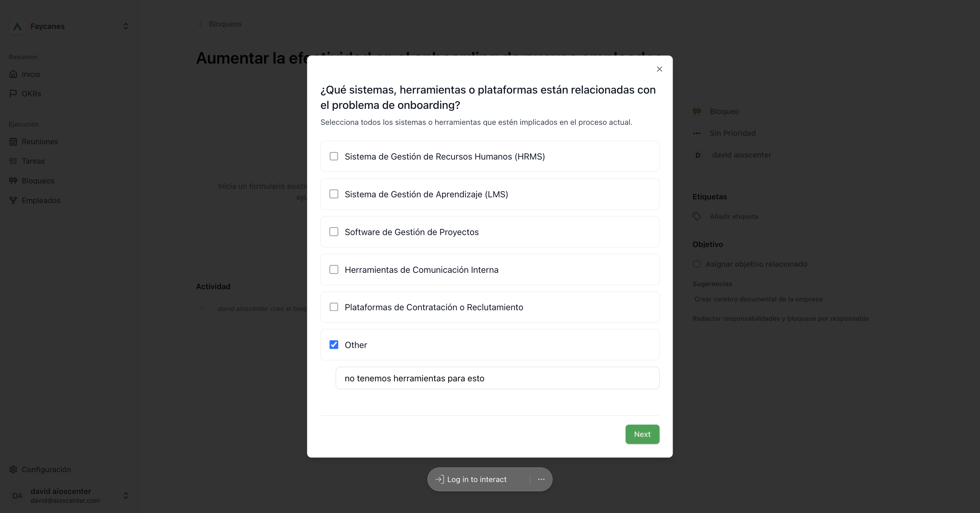The image size is (980, 513).
Task: Open the Bloqueo type selector
Action: coord(724,112)
